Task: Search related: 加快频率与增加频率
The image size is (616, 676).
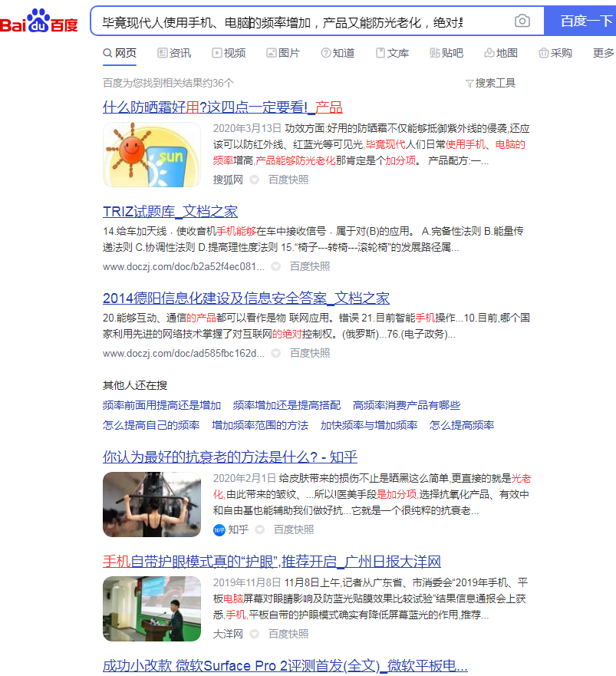Action: coord(369,425)
